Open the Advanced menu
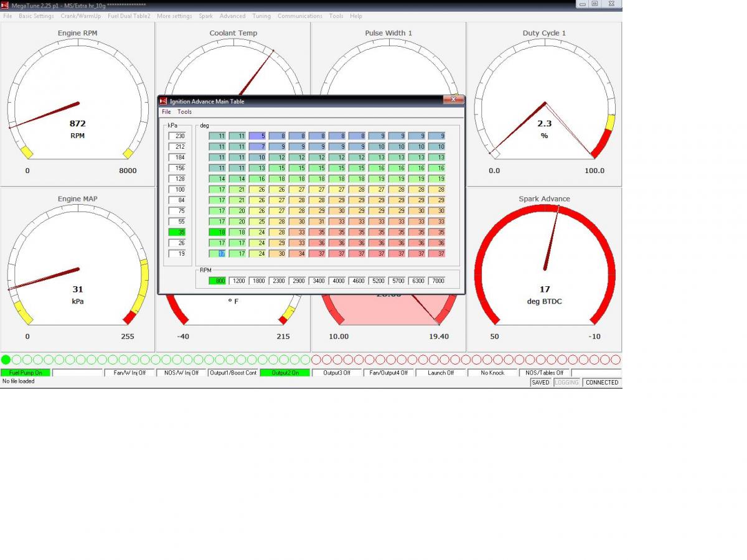 (232, 16)
